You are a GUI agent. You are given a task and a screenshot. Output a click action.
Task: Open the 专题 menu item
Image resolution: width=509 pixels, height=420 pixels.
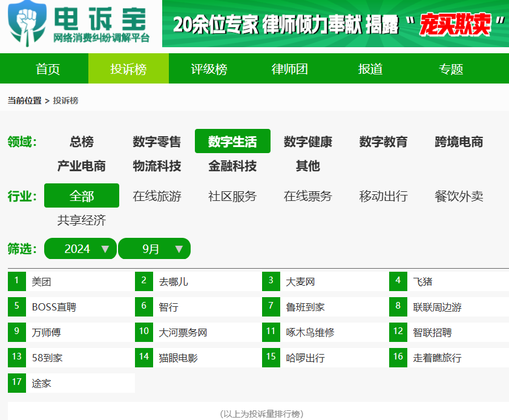(451, 69)
